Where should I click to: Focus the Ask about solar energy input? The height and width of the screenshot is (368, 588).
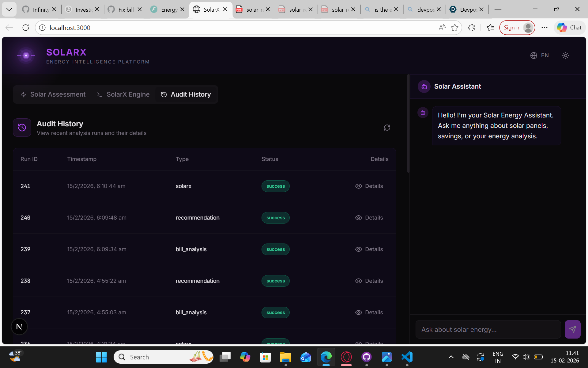point(488,329)
